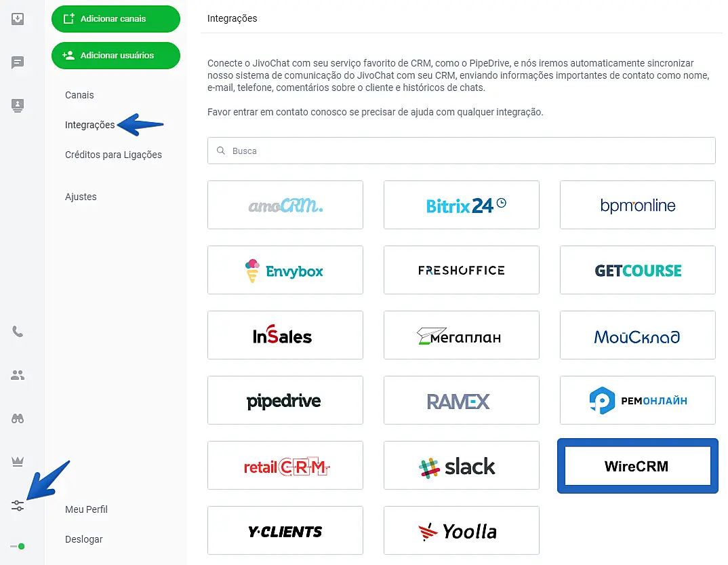Open Canais in the settings menu

click(79, 95)
